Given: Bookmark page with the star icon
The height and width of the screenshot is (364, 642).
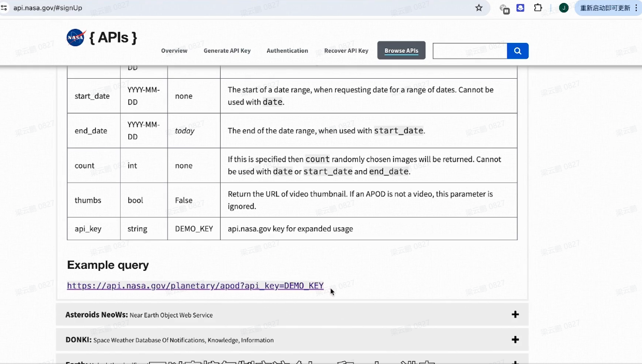Looking at the screenshot, I should 479,8.
